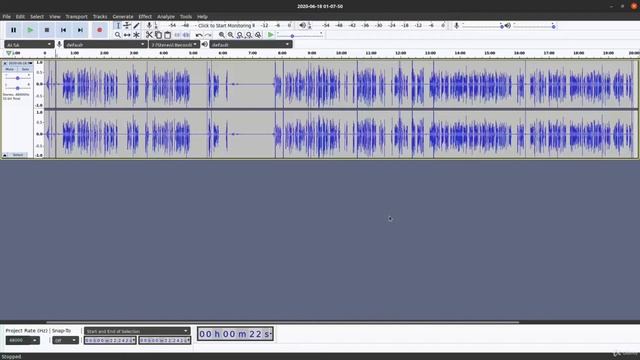
Task: Adjust the track gain slider
Action: coord(18,78)
